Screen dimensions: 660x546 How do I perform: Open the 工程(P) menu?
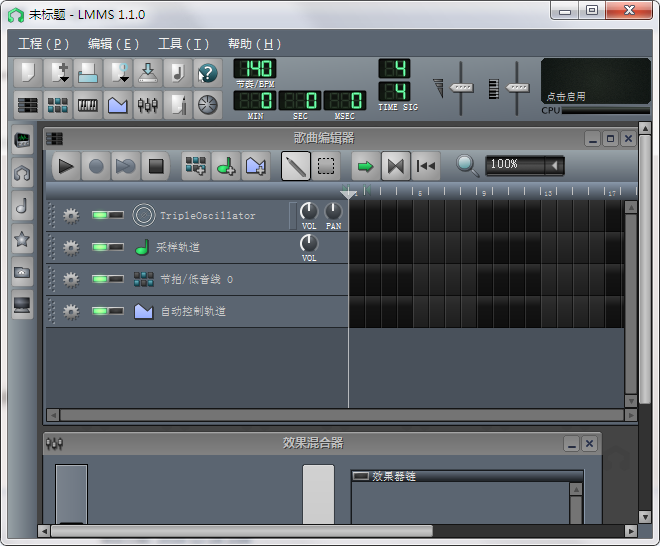pos(44,44)
